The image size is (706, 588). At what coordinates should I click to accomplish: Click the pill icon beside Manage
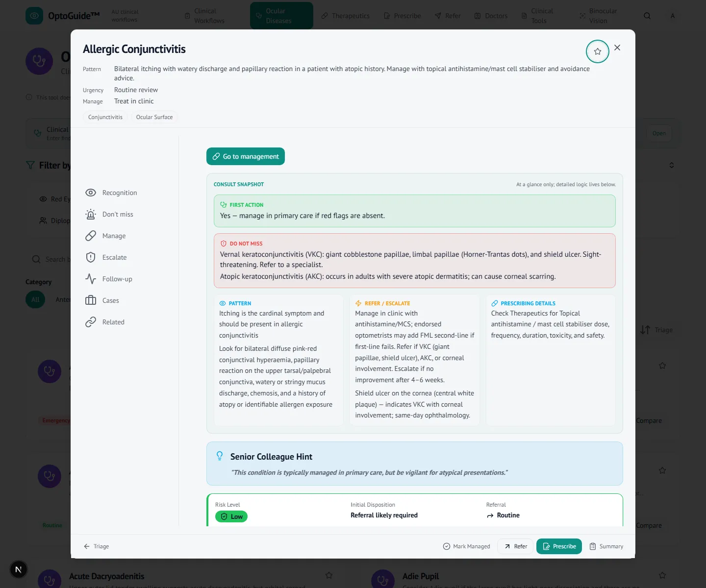(x=91, y=236)
